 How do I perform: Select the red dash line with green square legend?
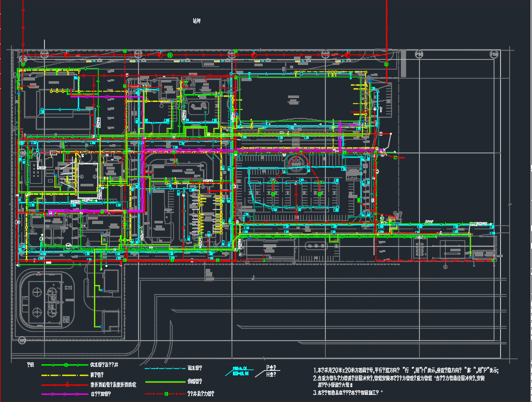pos(165,394)
